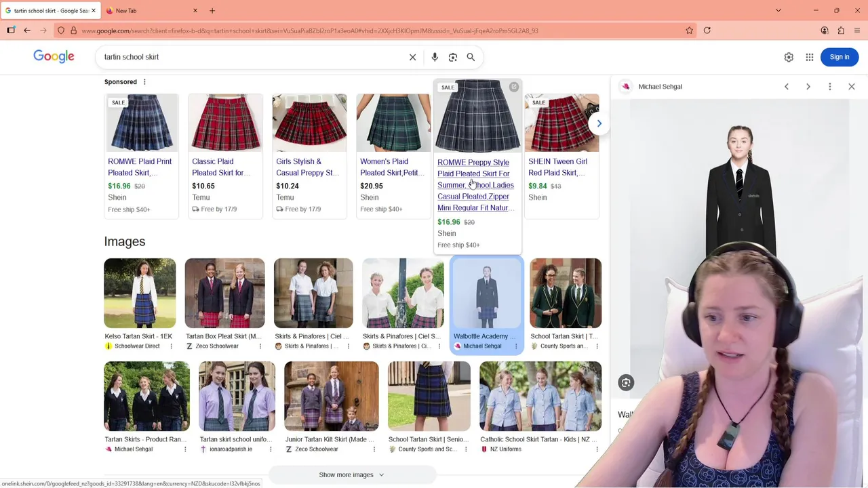Open Firefox account profile icon
Image resolution: width=868 pixels, height=488 pixels.
point(825,30)
